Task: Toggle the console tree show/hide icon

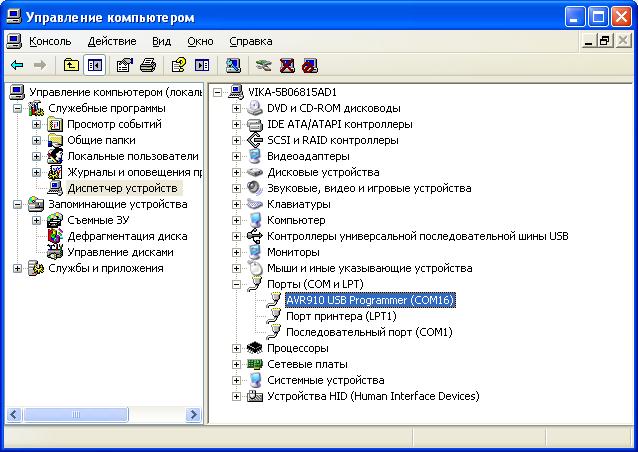Action: click(x=94, y=65)
